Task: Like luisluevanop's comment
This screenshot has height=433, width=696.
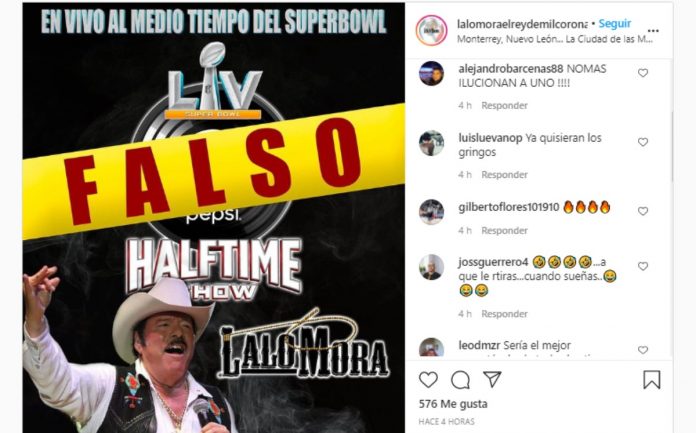Action: click(x=643, y=142)
